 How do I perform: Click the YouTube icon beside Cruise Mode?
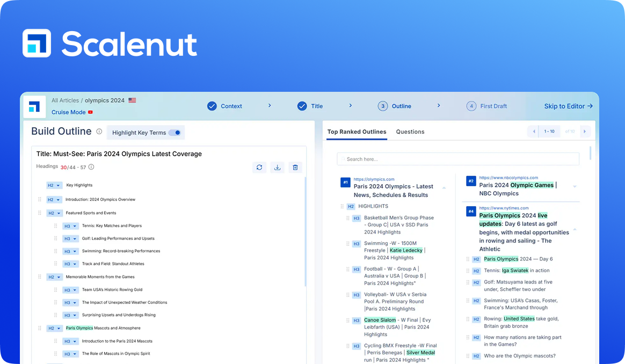click(x=91, y=112)
